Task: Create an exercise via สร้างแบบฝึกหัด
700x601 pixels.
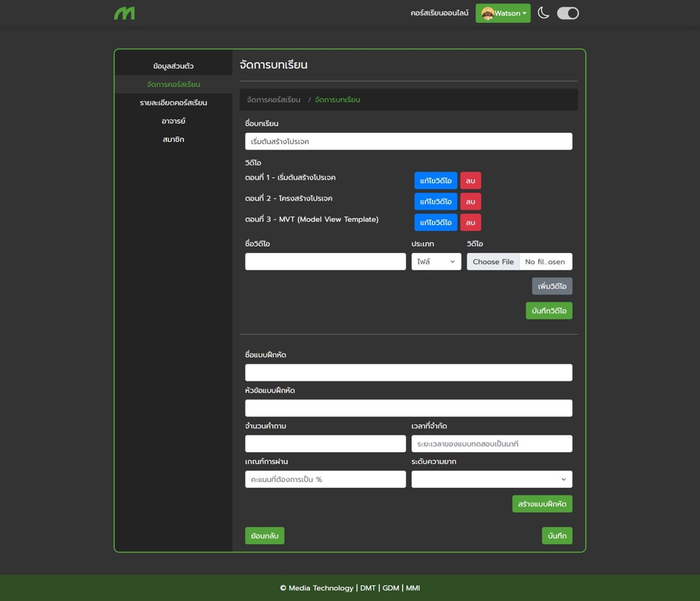Action: pos(542,503)
